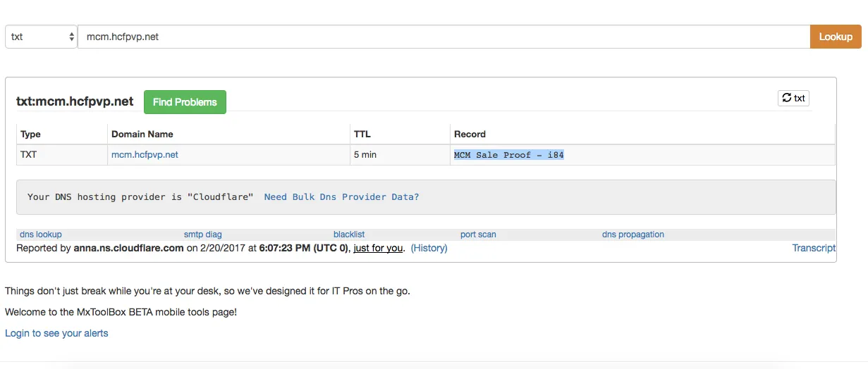
Task: Select the smtp diag tool link
Action: pos(203,234)
